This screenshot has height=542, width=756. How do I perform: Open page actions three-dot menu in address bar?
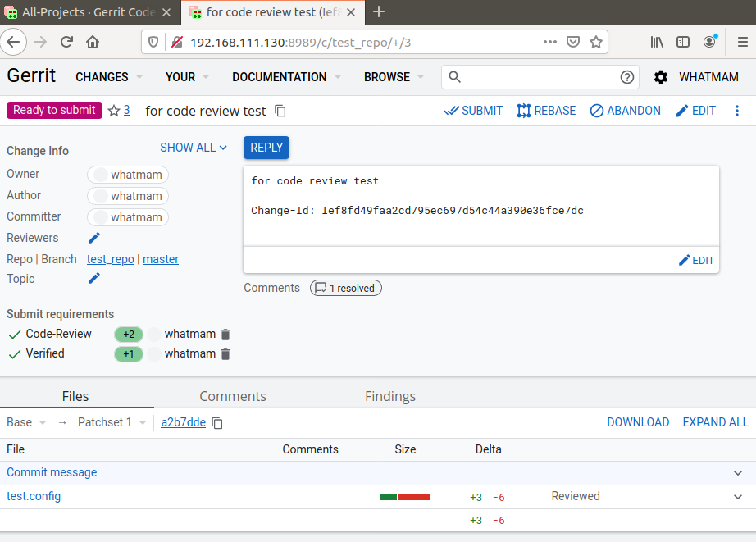(x=549, y=42)
